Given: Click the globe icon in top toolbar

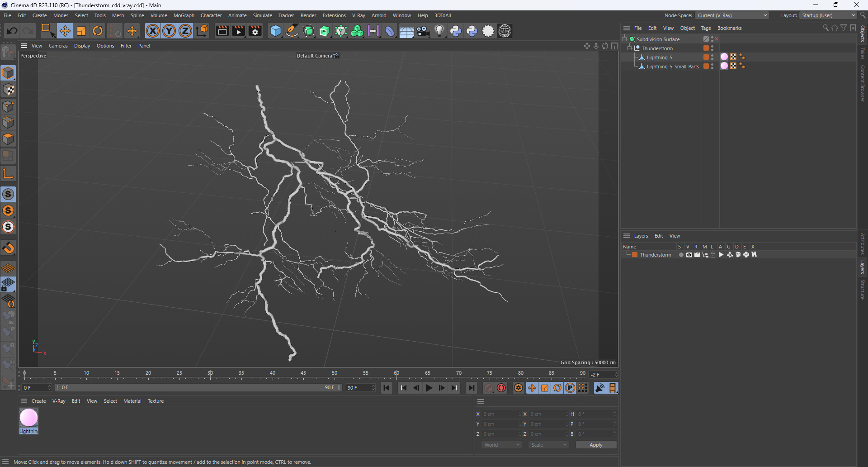Looking at the screenshot, I should [505, 31].
